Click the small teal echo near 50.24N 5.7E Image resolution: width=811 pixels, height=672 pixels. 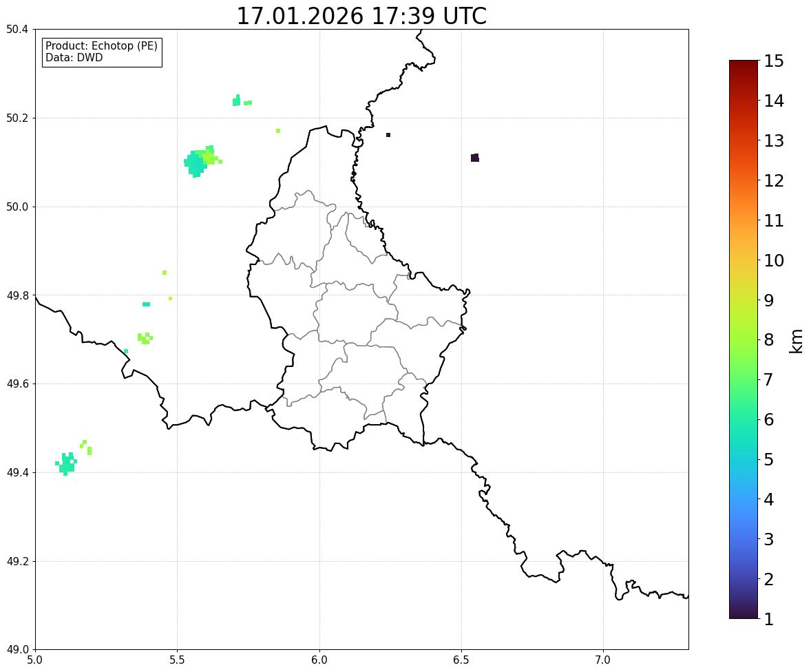[x=237, y=101]
